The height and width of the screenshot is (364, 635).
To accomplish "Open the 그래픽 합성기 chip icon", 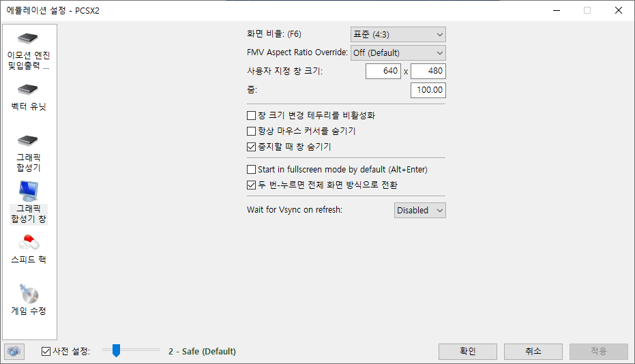I will pyautogui.click(x=28, y=140).
